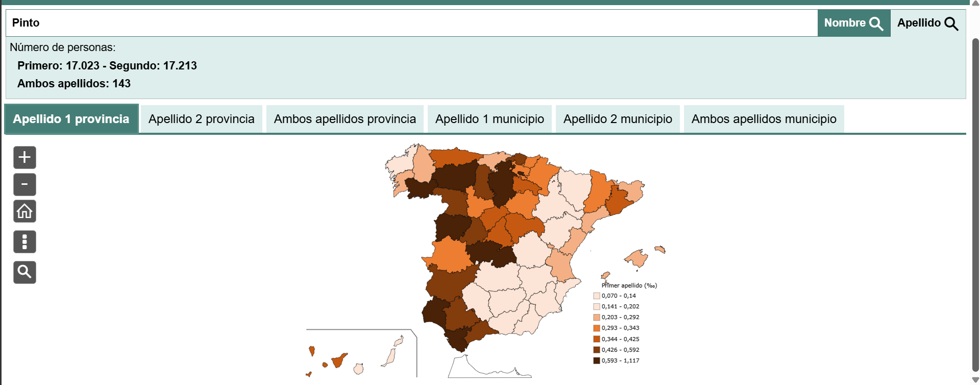The width and height of the screenshot is (980, 385).
Task: Click Tenerife island in the Canary inset
Action: click(338, 360)
